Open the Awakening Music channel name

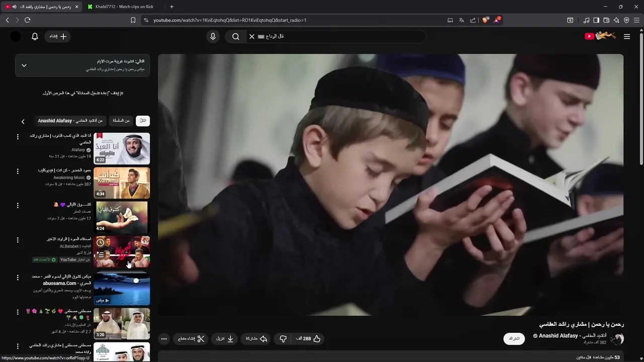tap(69, 177)
